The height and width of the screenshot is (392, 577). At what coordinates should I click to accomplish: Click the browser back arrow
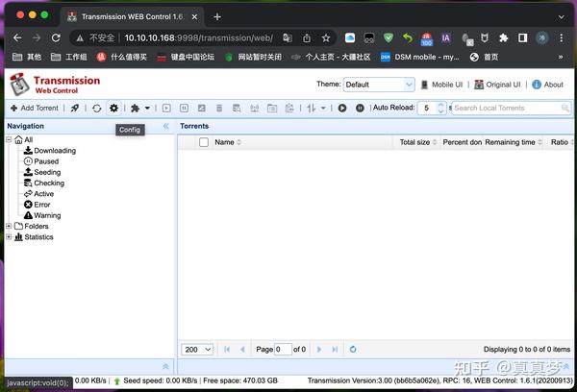(x=17, y=37)
